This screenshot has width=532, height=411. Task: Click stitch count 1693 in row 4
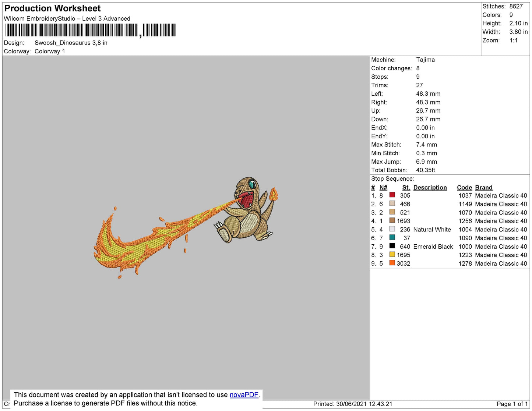pos(404,221)
